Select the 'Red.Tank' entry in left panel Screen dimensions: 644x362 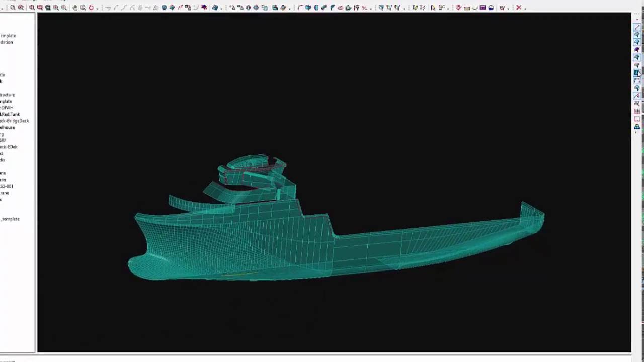point(10,114)
